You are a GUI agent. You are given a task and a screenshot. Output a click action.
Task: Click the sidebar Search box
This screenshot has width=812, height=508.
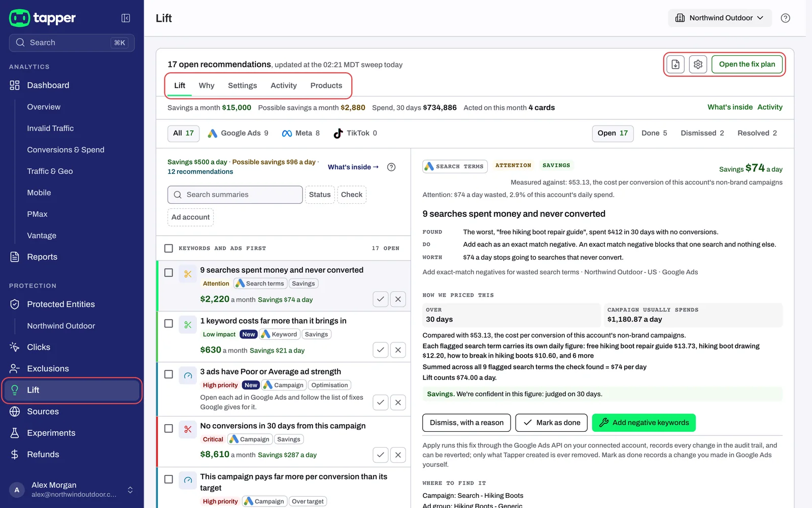(x=72, y=43)
